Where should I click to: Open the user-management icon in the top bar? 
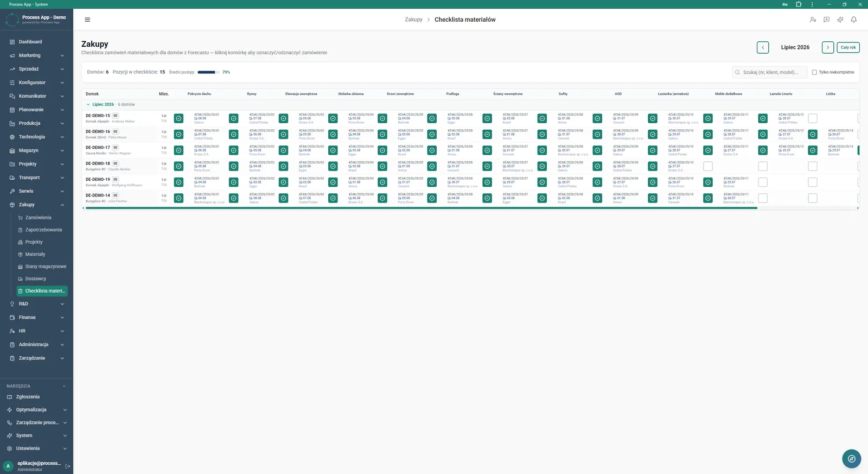click(813, 20)
